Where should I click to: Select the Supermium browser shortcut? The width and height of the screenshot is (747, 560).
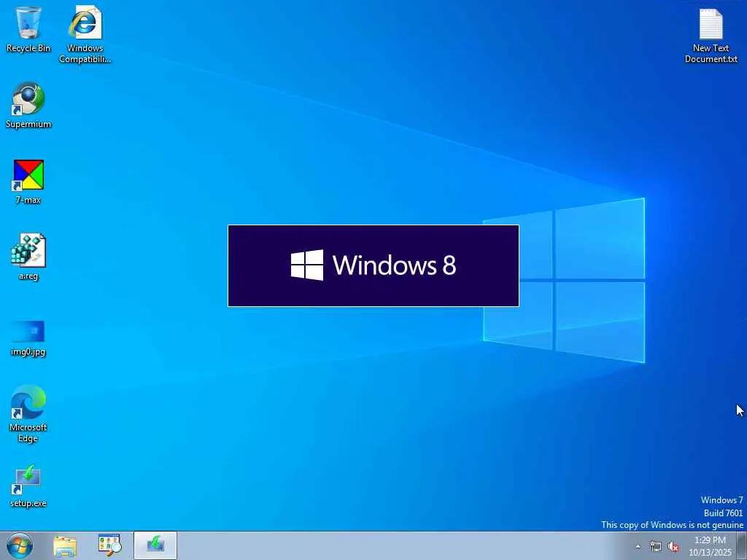[x=28, y=106]
